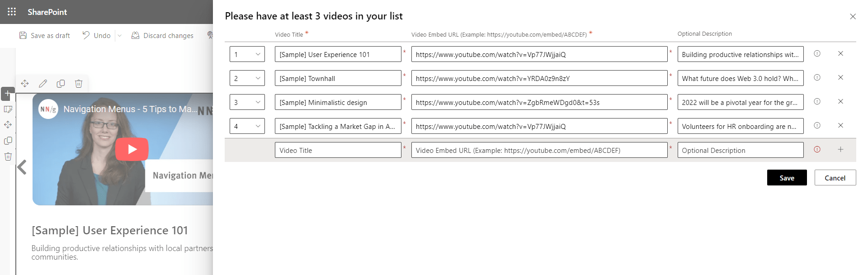Click heading '[Sample] User Experience 101' on page
This screenshot has height=275, width=868.
click(109, 230)
